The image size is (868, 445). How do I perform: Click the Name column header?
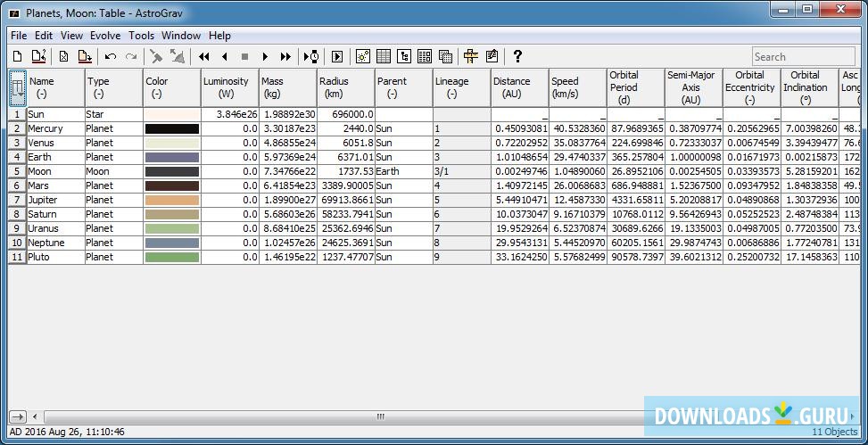(56, 88)
